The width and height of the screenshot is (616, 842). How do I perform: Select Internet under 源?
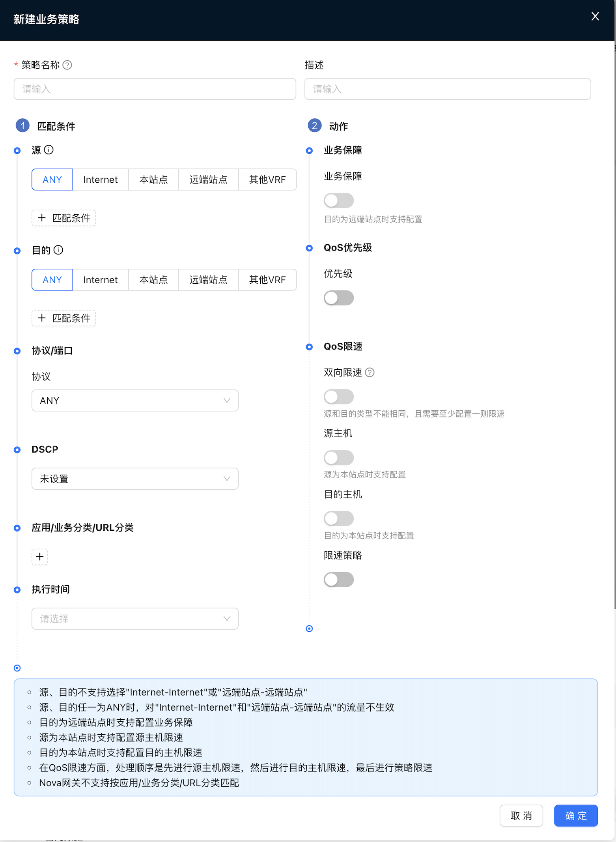pos(101,180)
